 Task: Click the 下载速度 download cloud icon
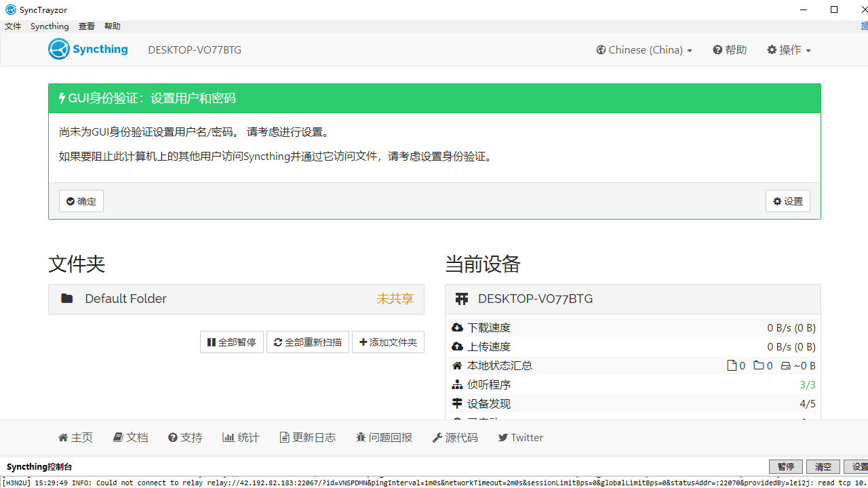(x=457, y=328)
